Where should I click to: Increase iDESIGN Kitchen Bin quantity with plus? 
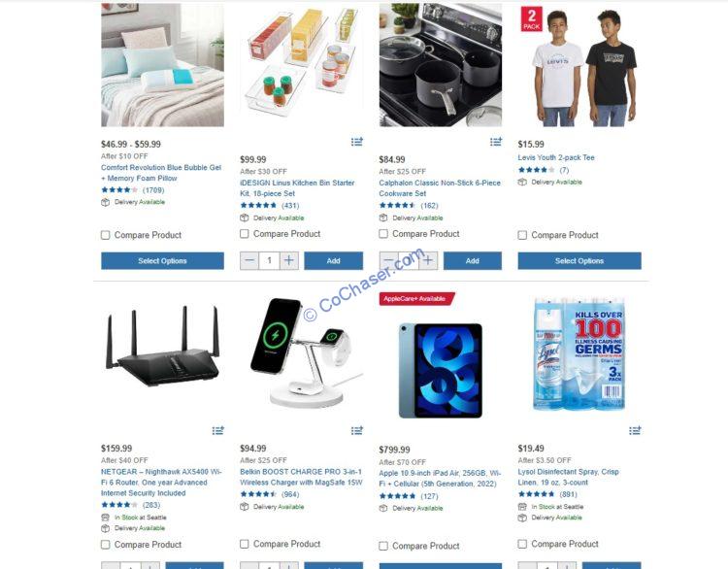point(289,260)
